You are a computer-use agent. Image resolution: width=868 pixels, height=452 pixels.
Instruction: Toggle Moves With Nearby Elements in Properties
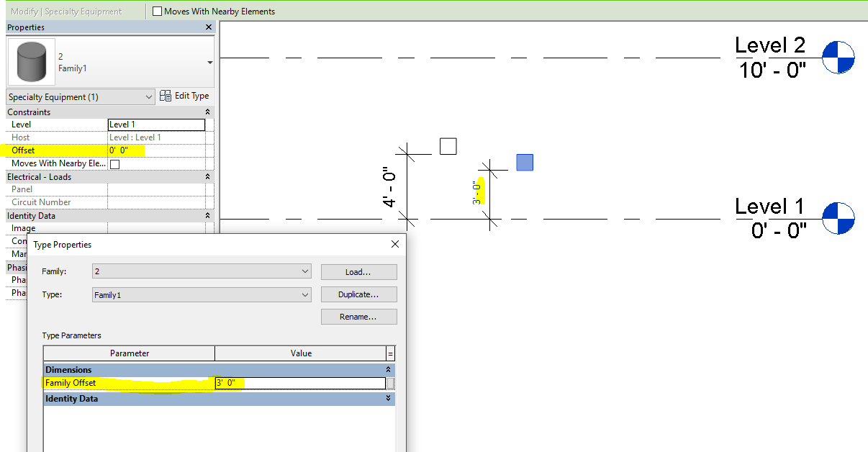[114, 163]
